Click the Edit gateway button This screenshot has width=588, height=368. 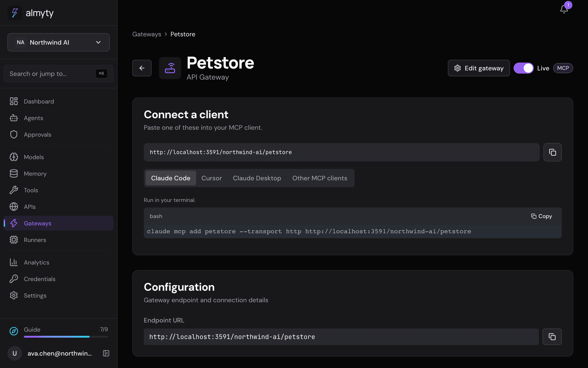479,68
